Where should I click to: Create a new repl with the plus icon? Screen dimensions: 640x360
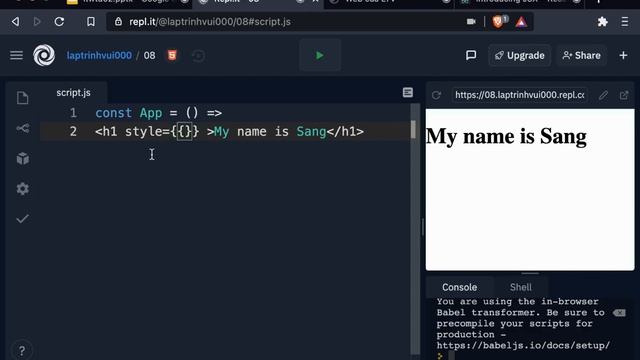623,55
